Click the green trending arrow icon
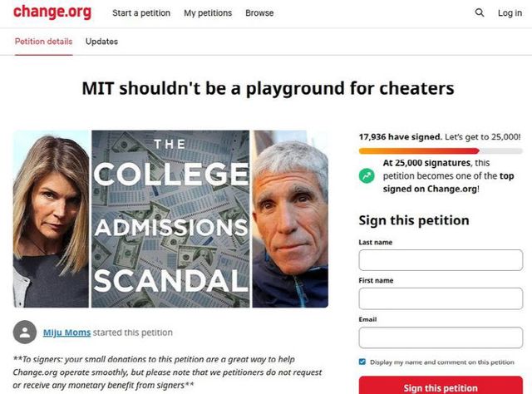This screenshot has height=394, width=532. click(367, 175)
